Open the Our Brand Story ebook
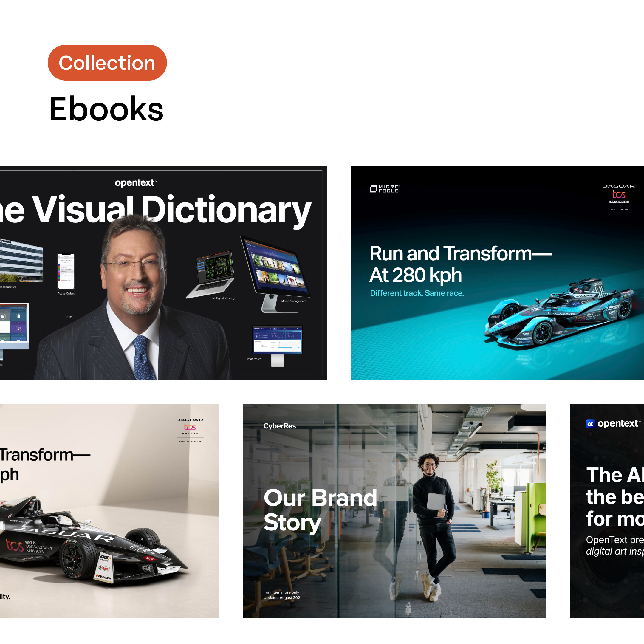Screen dimensions: 644x644 coord(394,511)
